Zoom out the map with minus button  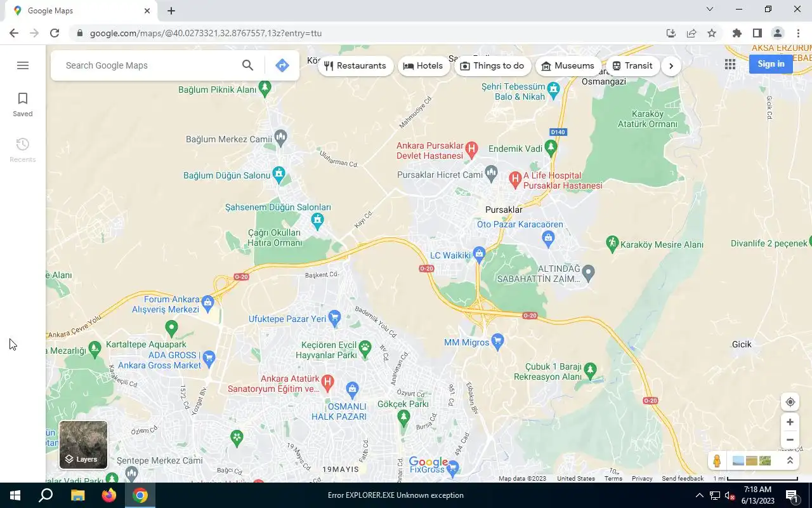click(x=790, y=439)
